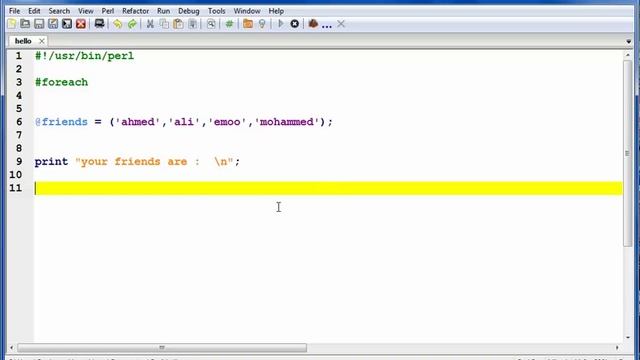Click the Select All toolbar icon
Viewport: 640px width, 360px height.
pos(193,24)
